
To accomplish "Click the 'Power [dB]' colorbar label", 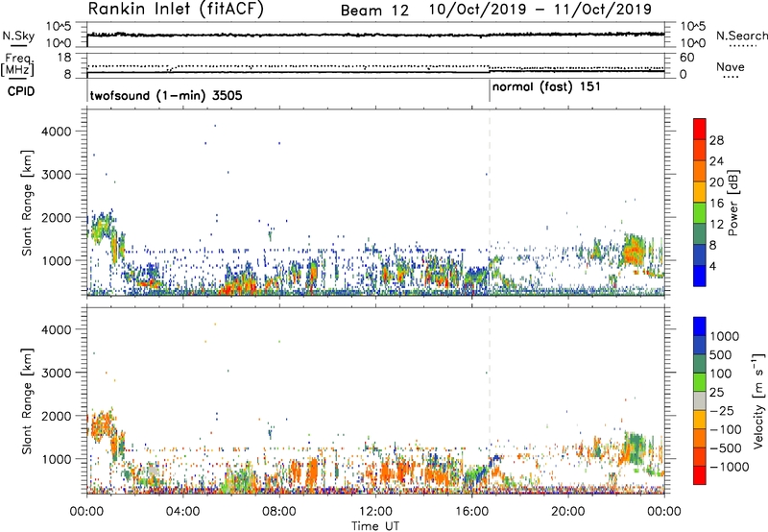I will [732, 203].
